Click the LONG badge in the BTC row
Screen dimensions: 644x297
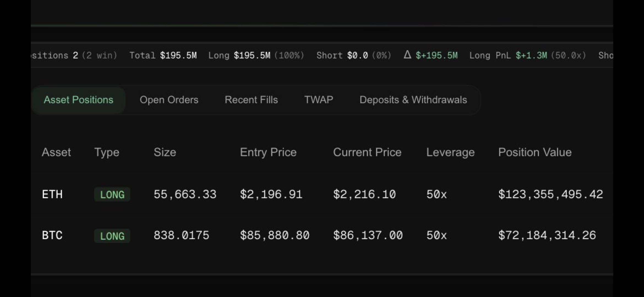pyautogui.click(x=112, y=236)
